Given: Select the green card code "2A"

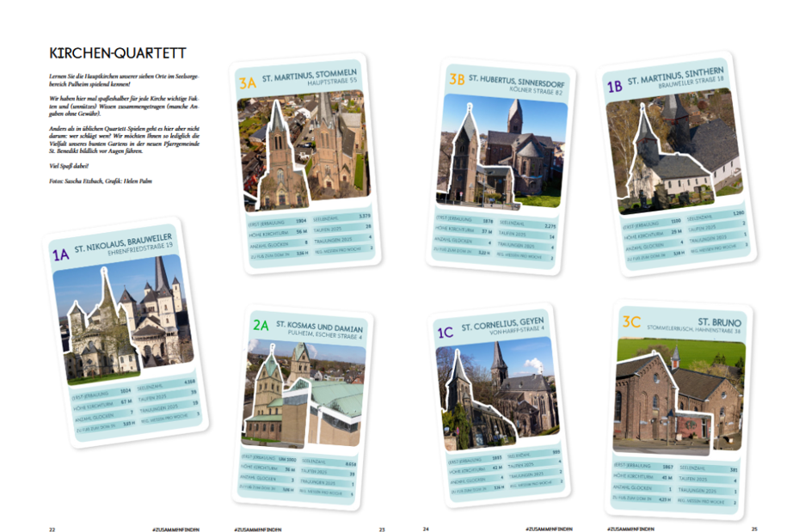Looking at the screenshot, I should pos(261,325).
